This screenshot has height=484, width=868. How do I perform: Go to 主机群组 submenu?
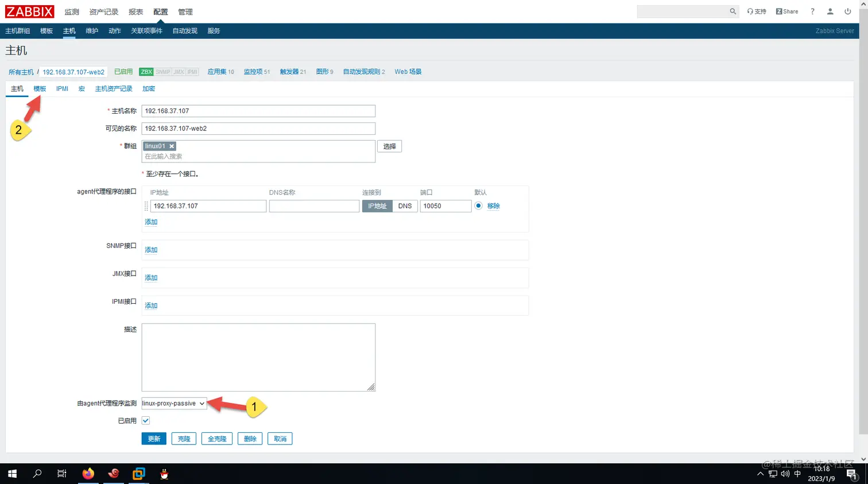click(x=18, y=31)
